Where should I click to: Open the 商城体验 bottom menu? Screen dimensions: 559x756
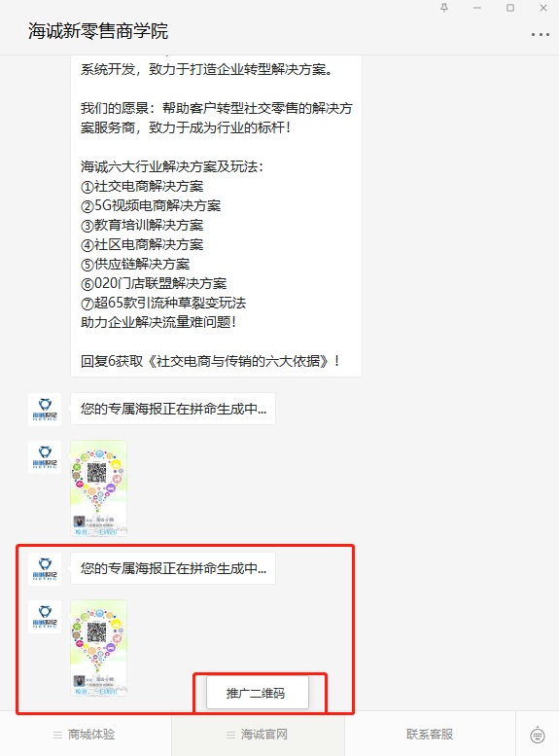click(x=86, y=735)
